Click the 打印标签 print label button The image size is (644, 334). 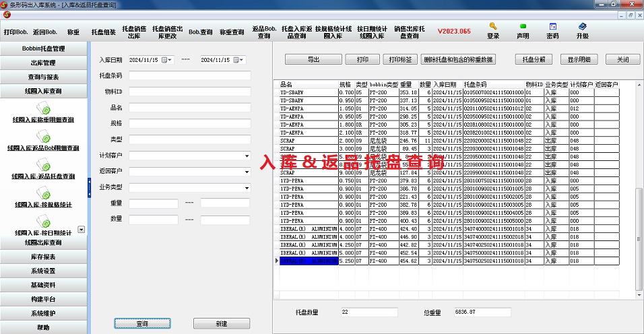[x=401, y=59]
